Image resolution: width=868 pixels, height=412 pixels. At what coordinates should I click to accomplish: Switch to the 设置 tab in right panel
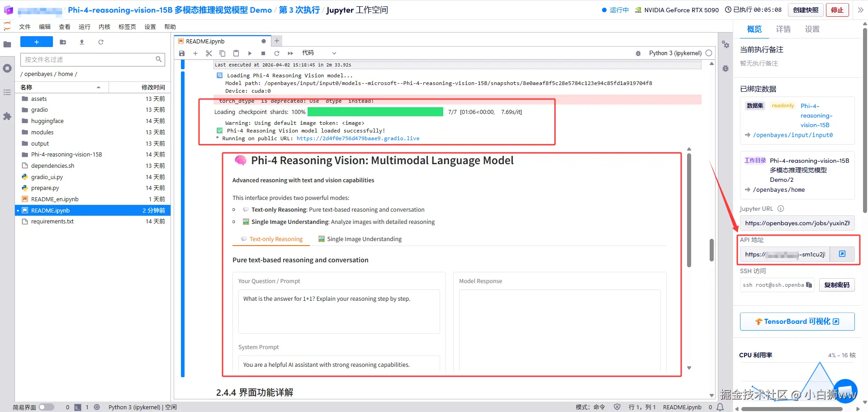click(x=812, y=29)
